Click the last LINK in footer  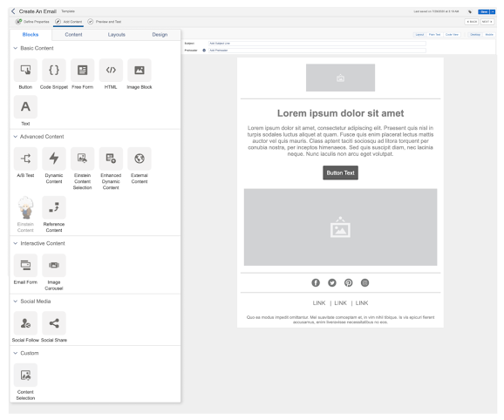tap(362, 303)
